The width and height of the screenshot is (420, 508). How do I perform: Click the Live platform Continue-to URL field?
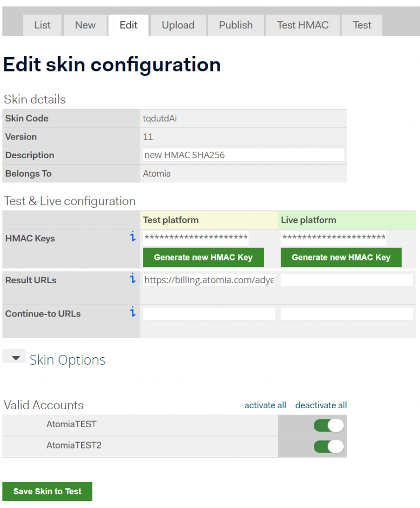coord(346,313)
